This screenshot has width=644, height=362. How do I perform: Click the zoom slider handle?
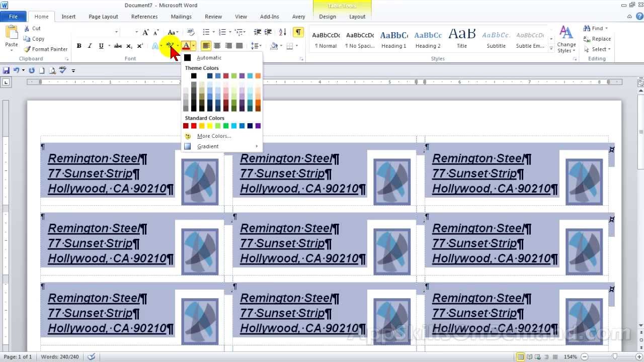coord(615,357)
